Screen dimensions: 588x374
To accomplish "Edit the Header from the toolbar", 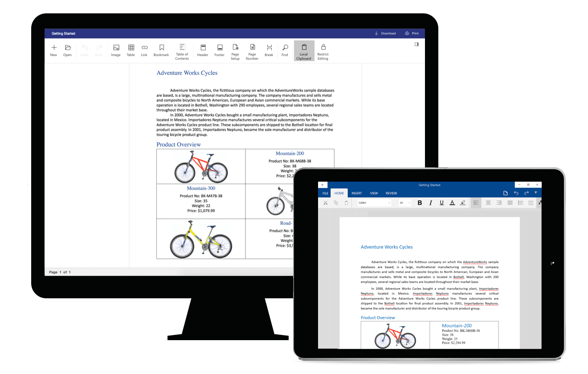I will click(203, 50).
